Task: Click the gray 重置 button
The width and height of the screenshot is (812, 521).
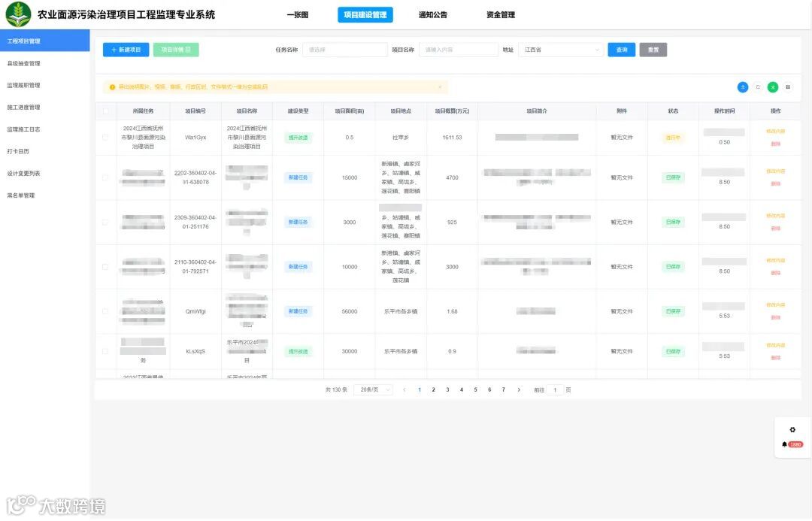Action: coord(653,50)
